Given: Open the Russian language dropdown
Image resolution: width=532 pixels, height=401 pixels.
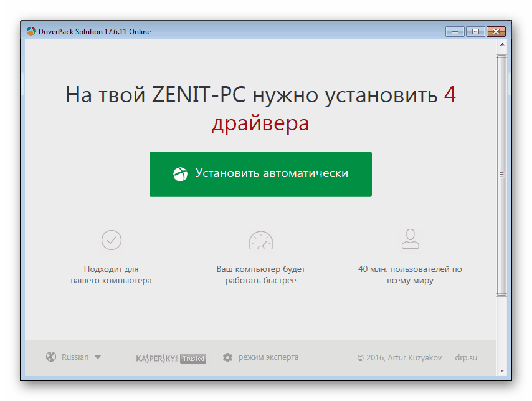Looking at the screenshot, I should pyautogui.click(x=75, y=357).
